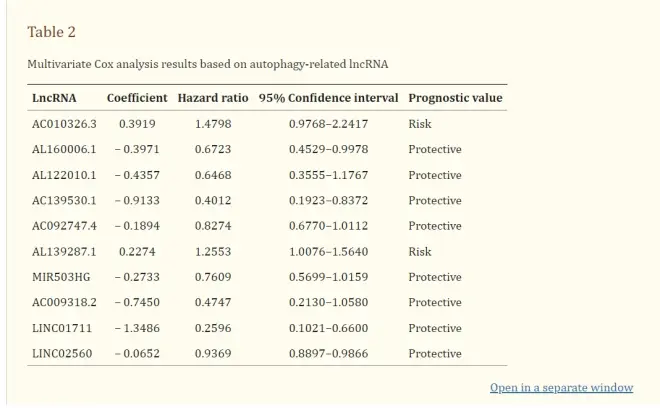Click the 95% Confidence interval header
This screenshot has width=660, height=408.
click(x=328, y=98)
